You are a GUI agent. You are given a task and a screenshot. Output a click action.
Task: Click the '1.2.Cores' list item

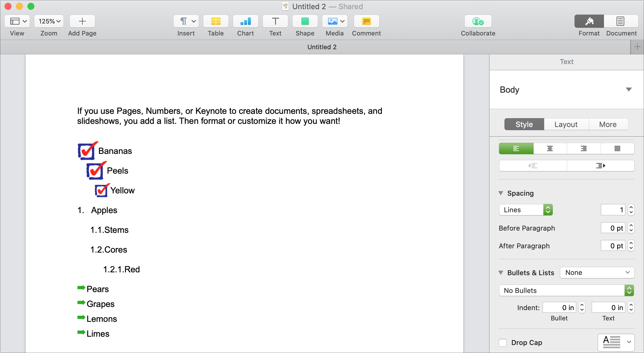pyautogui.click(x=109, y=249)
